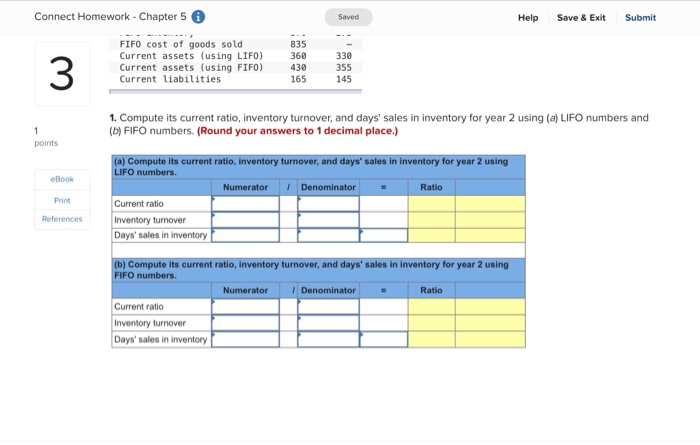Open LIFO Inventory turnover numerator dropdown
This screenshot has width=700, height=445.
(245, 220)
